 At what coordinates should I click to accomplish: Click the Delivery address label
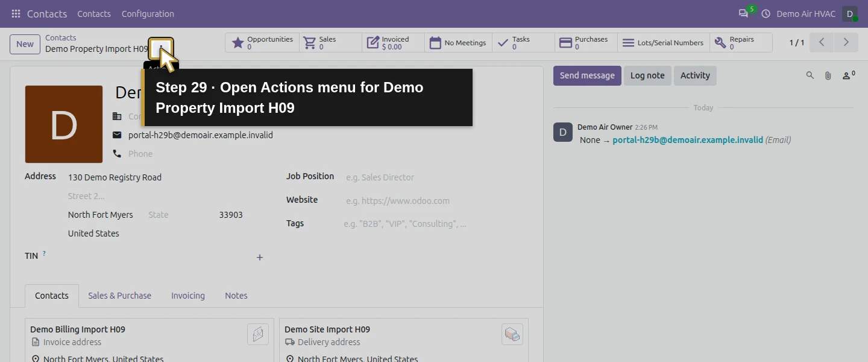(329, 342)
